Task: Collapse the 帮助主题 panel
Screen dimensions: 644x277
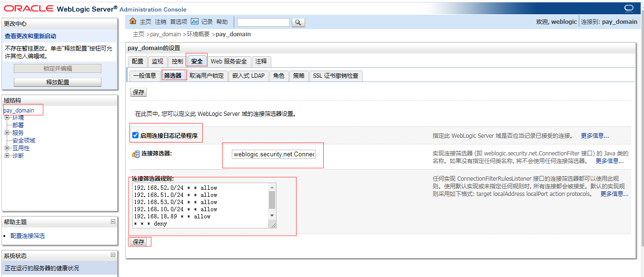Action: tap(113, 222)
